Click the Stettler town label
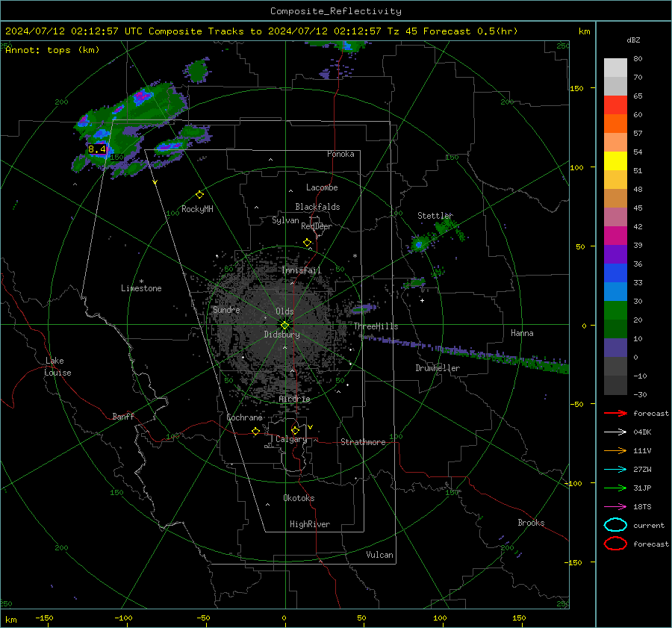 pos(435,216)
